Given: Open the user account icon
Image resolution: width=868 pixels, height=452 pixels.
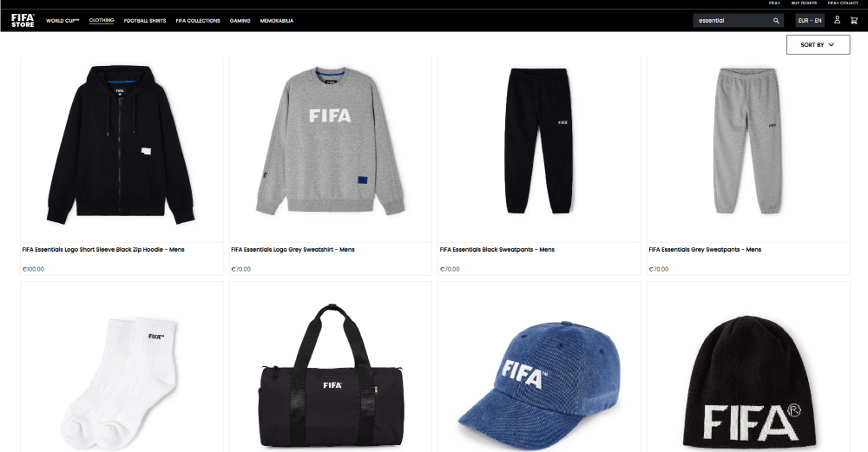Looking at the screenshot, I should [837, 20].
